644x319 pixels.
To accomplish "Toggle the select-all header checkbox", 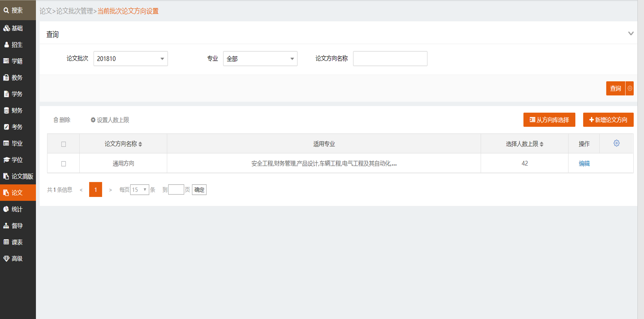I will tap(64, 144).
